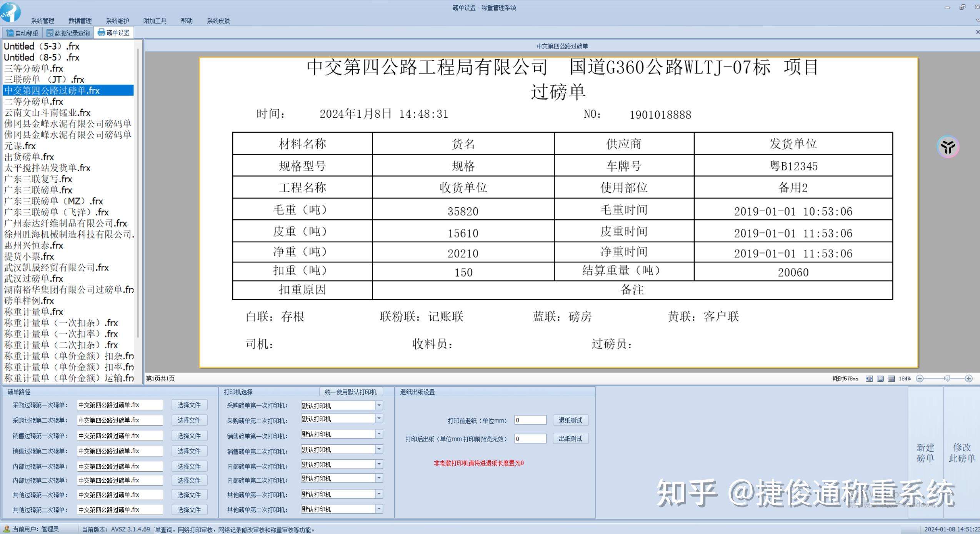Select 广东三联复写.frx template
The height and width of the screenshot is (534, 980).
(68, 179)
